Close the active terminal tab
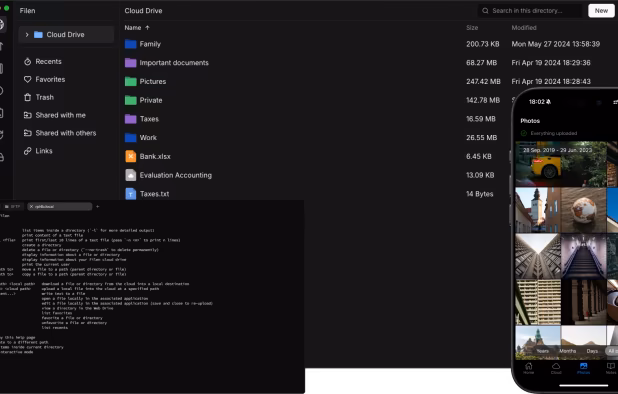Screen dimensions: 618x394 (x=32, y=206)
